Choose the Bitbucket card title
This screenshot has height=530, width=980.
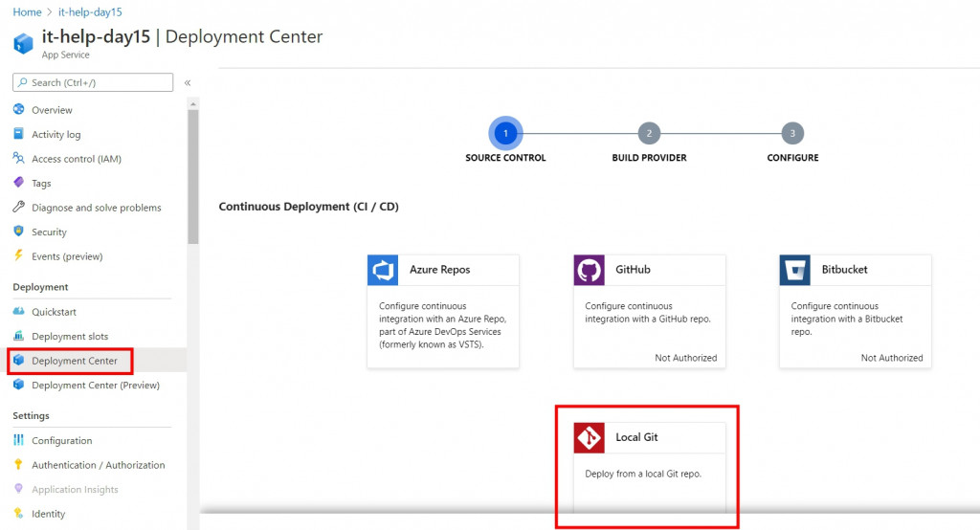click(844, 270)
